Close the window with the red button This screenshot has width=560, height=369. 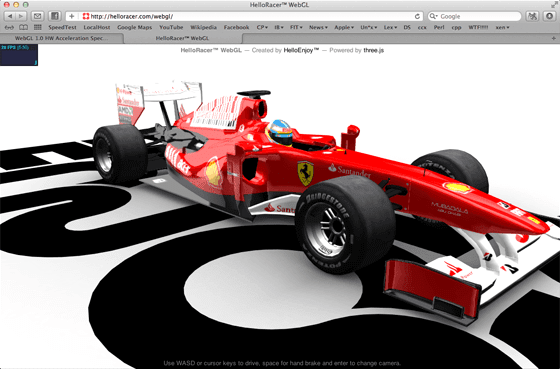[x=7, y=5]
